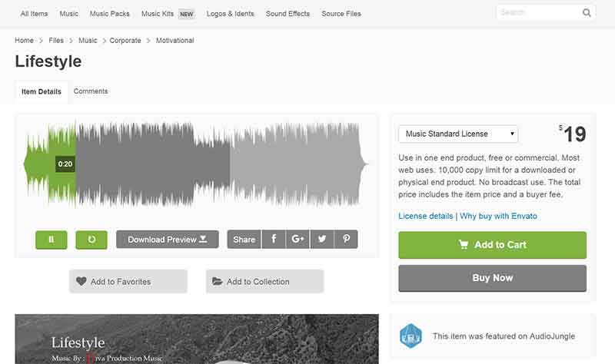Add the item to Favorites
The width and height of the screenshot is (615, 364).
[x=128, y=282]
